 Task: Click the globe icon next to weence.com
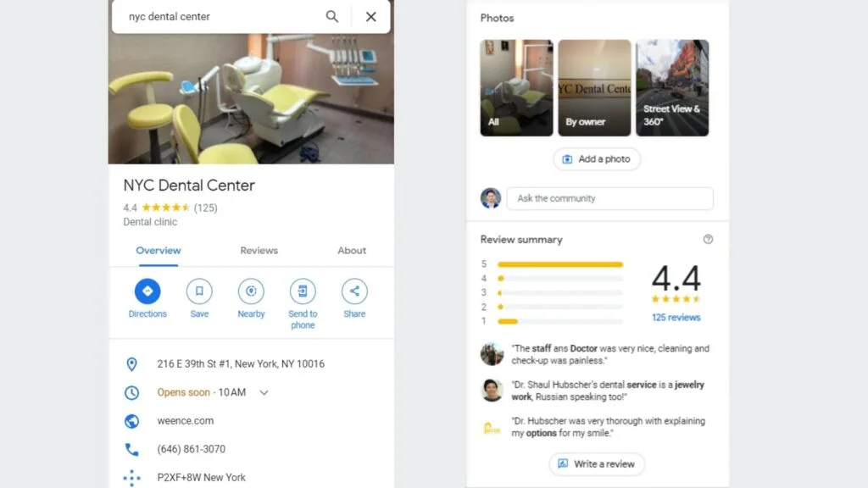tap(131, 421)
